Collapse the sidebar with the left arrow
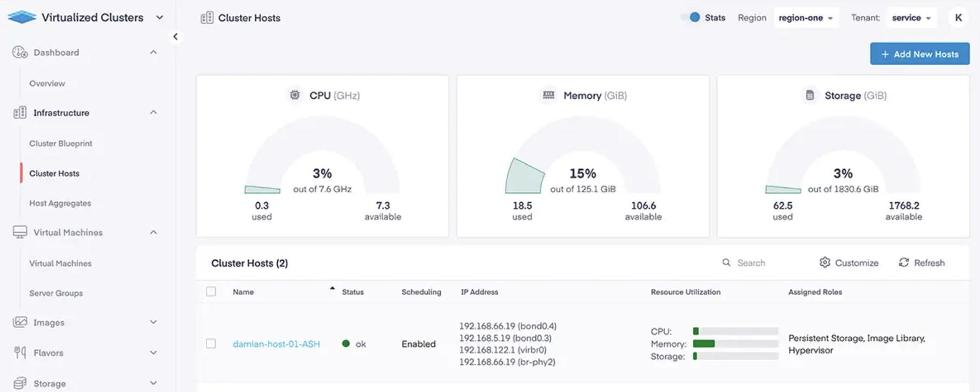The width and height of the screenshot is (980, 392). [x=175, y=36]
